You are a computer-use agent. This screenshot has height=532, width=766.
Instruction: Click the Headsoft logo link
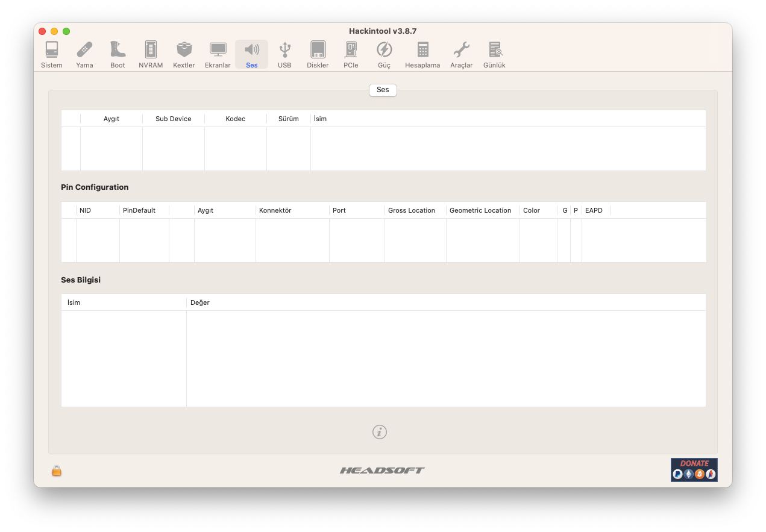click(382, 471)
